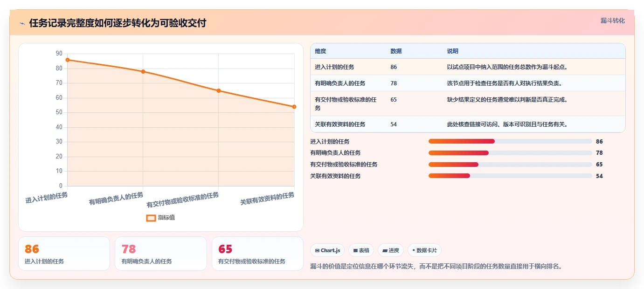Click the lightning icon beside the title
This screenshot has width=644, height=289.
22,23
